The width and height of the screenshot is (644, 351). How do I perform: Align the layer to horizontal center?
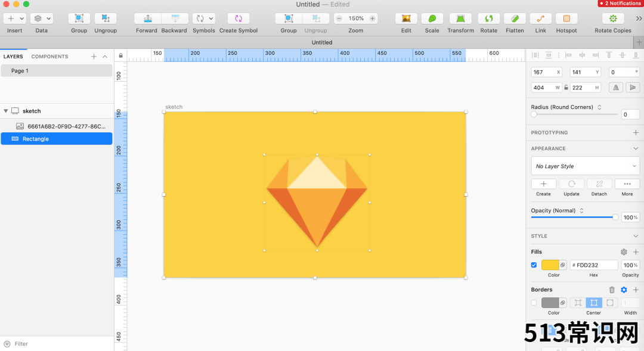tap(582, 55)
